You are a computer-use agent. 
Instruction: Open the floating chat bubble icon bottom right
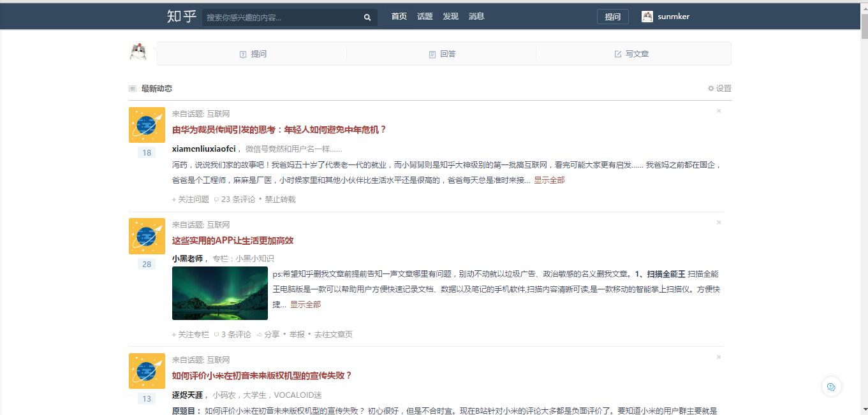point(830,387)
